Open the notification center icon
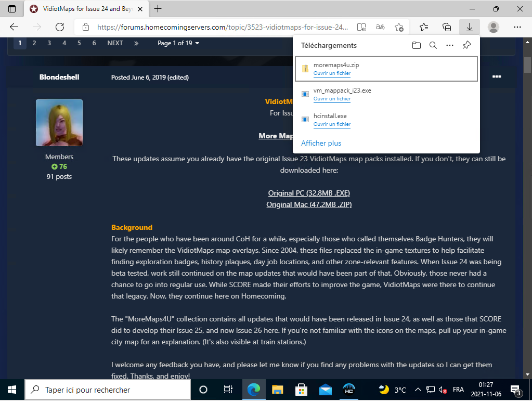This screenshot has width=532, height=401. tap(516, 390)
